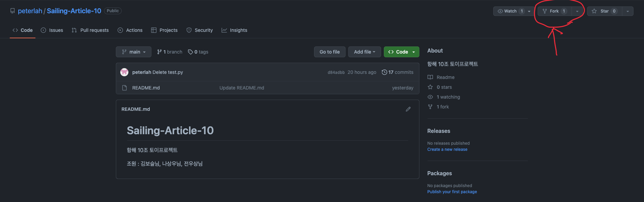
Task: Click the yesterday timestamp in README.md row
Action: pos(403,88)
